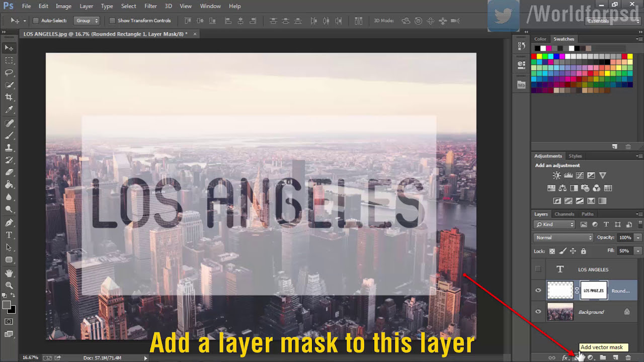Open the Auto-Select Group dropdown

87,21
